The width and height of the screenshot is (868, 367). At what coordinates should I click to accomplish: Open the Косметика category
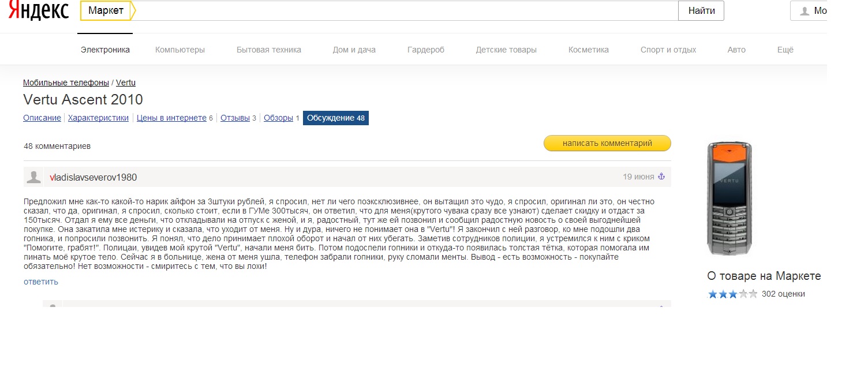tap(589, 50)
